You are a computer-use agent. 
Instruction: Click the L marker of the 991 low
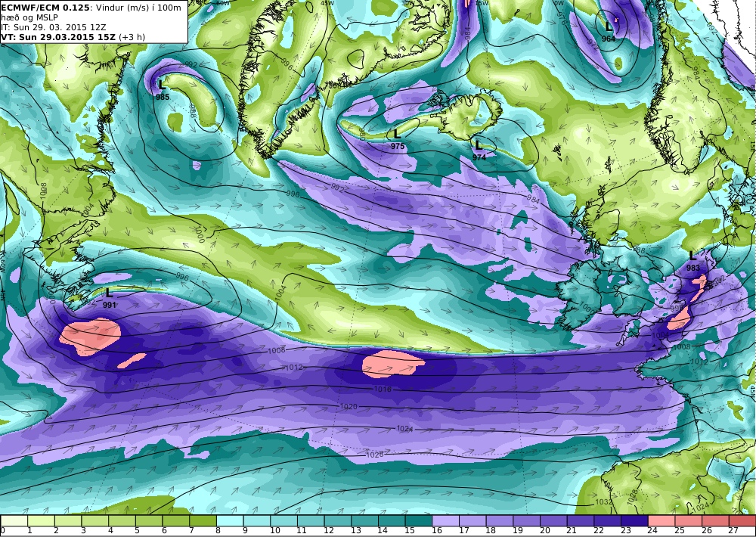point(108,293)
